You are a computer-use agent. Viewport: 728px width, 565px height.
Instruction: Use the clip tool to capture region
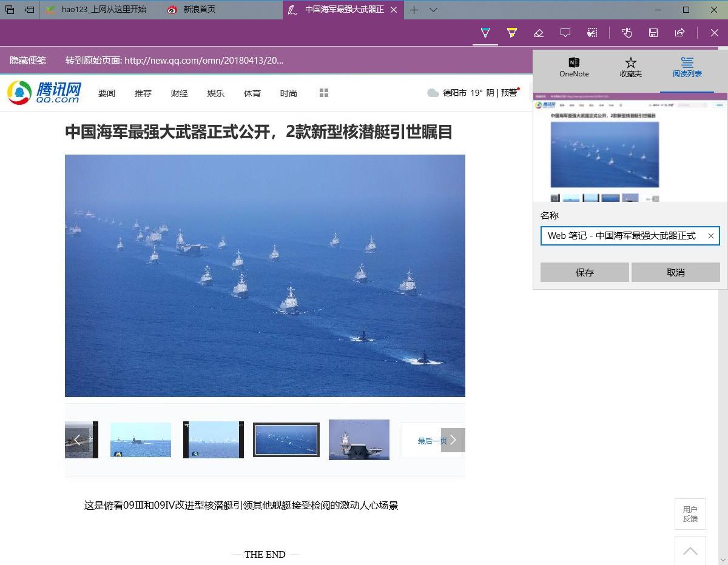point(591,33)
